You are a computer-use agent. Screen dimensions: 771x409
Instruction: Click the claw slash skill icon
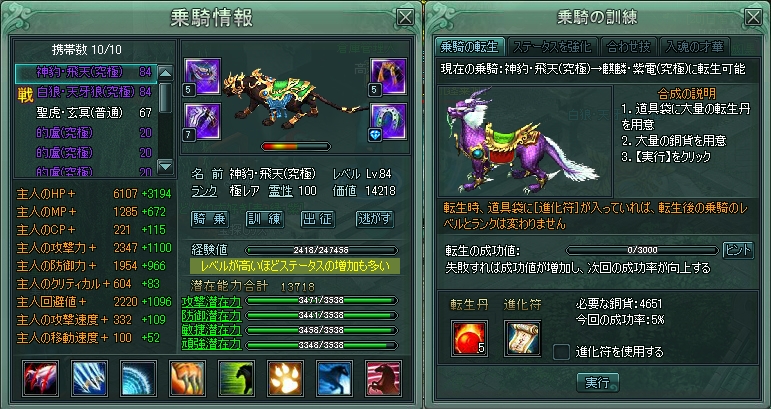click(40, 378)
